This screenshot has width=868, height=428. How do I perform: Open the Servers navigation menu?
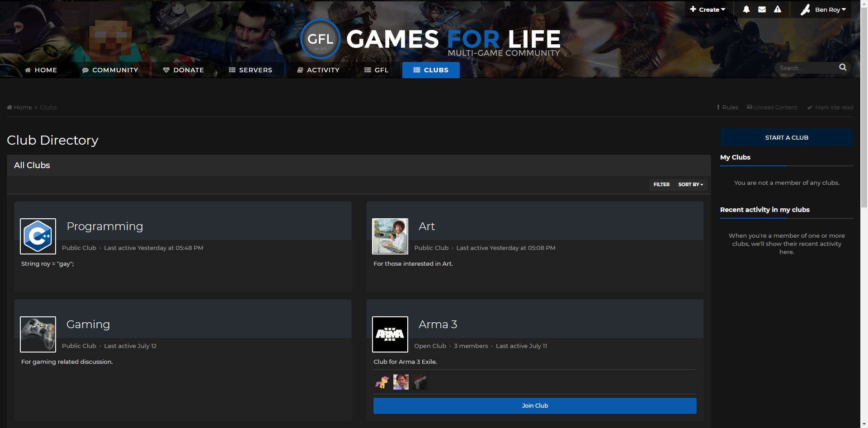250,70
